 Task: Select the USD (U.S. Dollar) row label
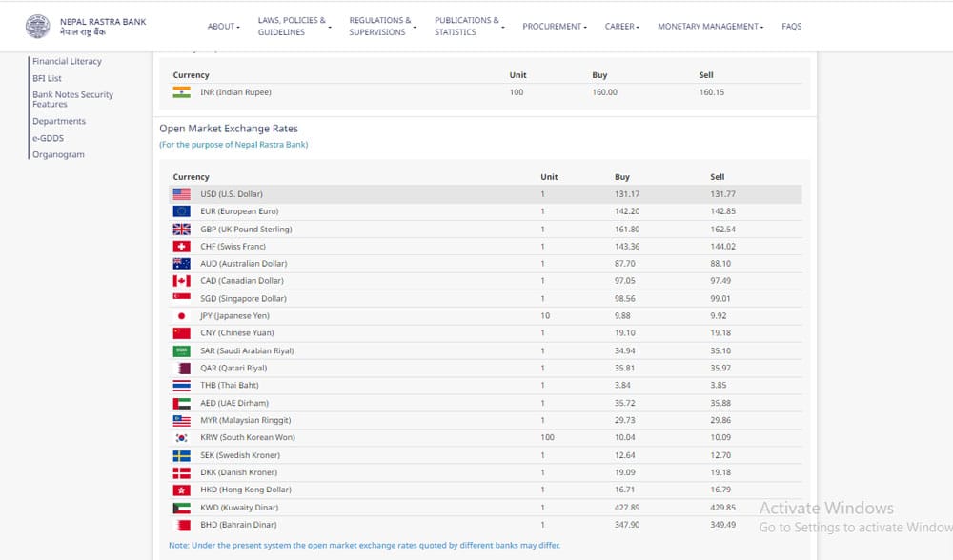[x=232, y=194]
